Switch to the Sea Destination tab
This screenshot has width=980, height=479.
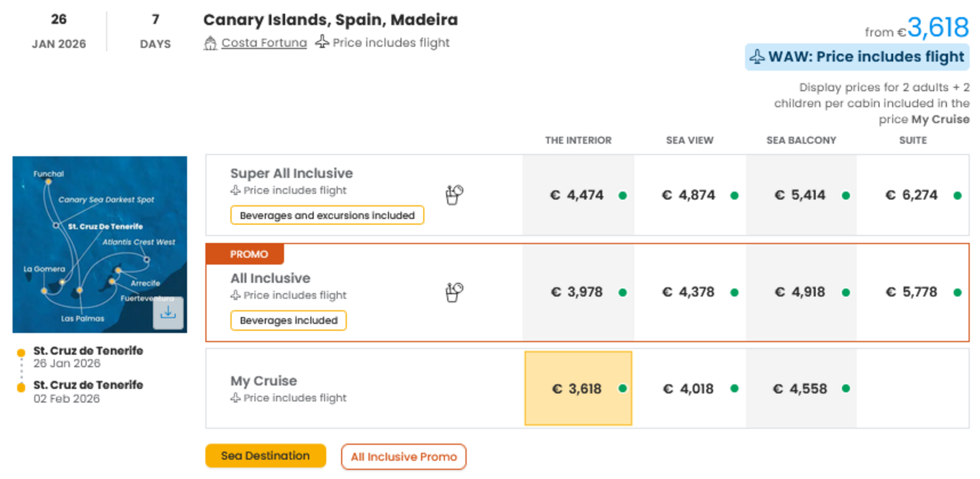pos(265,456)
